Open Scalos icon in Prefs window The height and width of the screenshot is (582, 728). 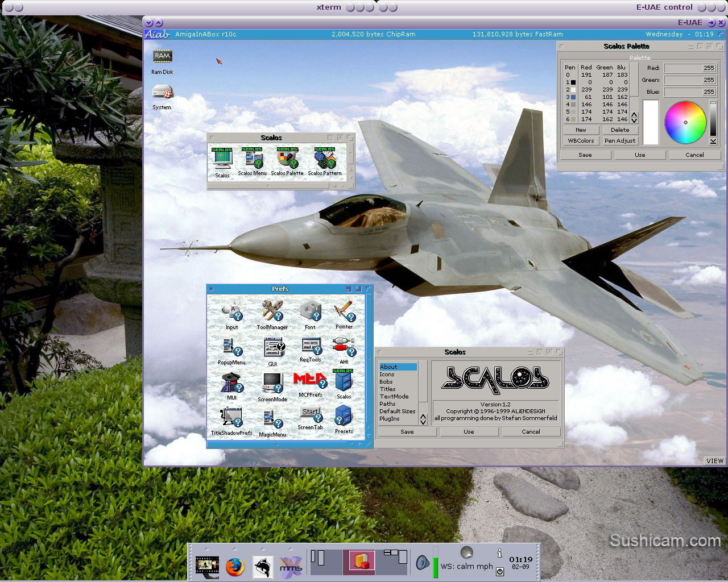pyautogui.click(x=344, y=380)
